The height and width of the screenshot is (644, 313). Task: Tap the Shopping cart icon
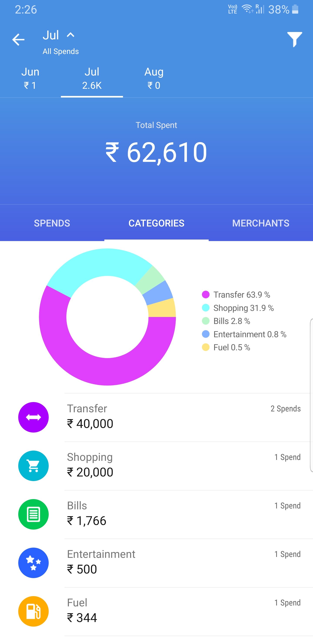[x=33, y=466]
